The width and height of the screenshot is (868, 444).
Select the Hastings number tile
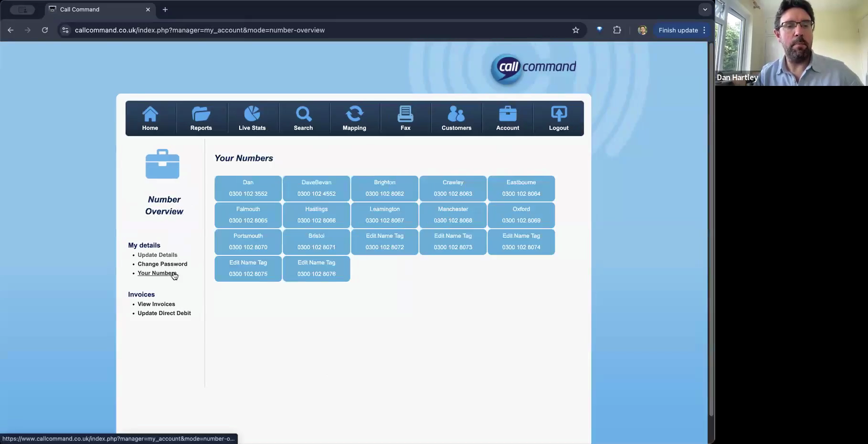pos(317,215)
